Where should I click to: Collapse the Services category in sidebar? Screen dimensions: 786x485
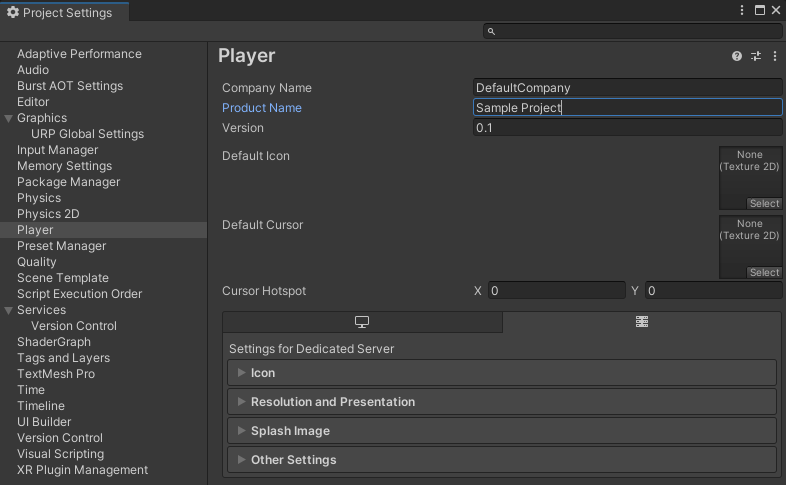[9, 310]
